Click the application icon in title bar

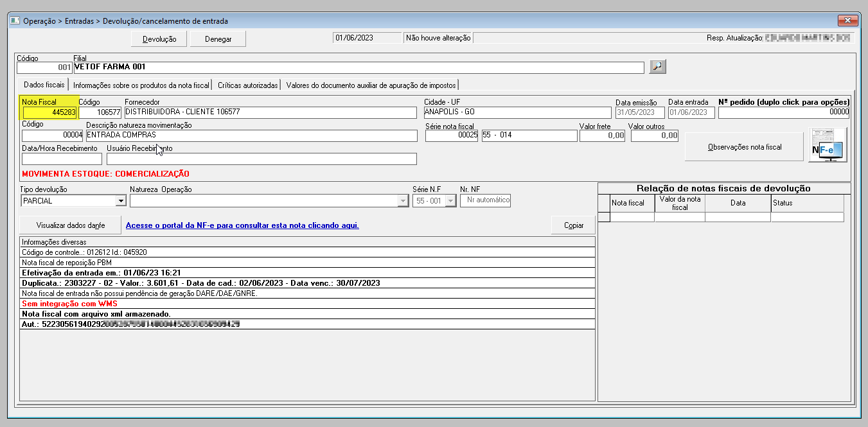click(x=14, y=21)
